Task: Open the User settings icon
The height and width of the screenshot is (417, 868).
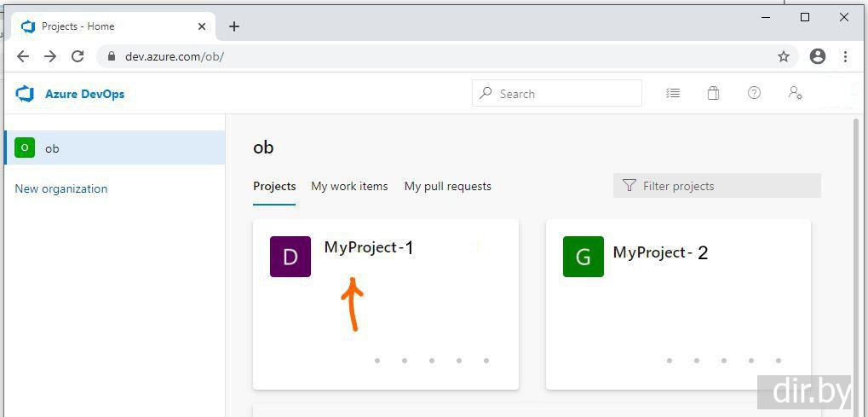Action: click(795, 94)
